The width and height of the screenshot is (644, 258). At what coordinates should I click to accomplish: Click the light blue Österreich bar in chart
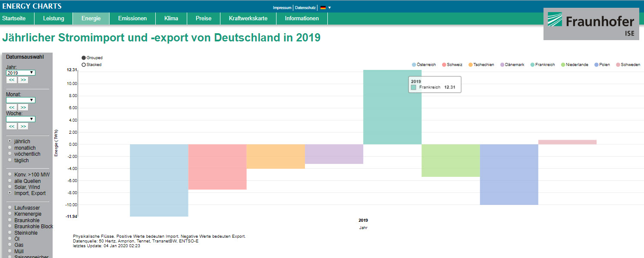(x=159, y=180)
